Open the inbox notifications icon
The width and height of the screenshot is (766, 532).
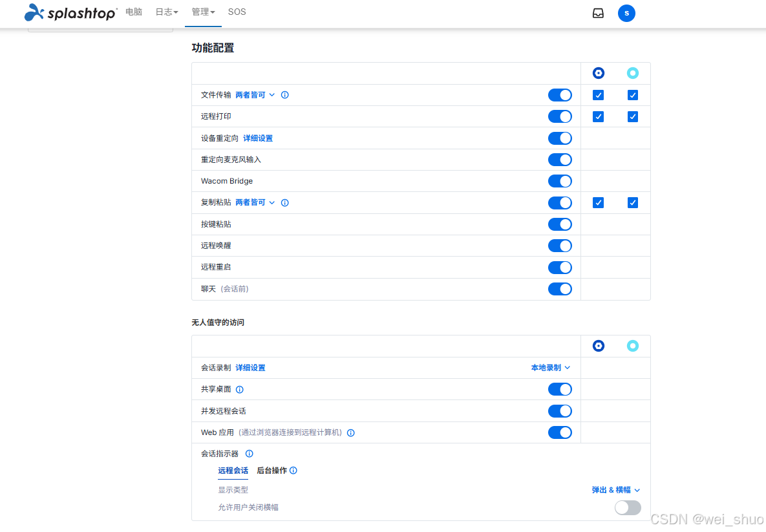[x=598, y=12]
